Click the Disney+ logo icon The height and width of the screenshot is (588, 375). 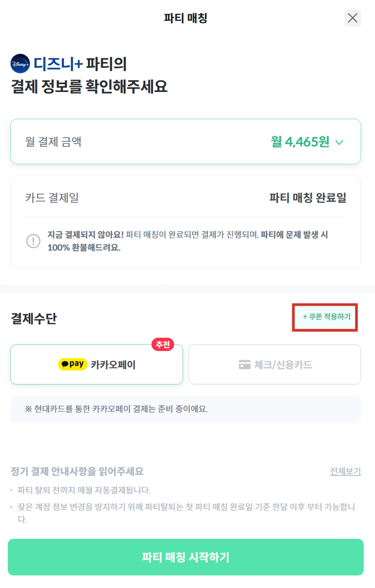[20, 64]
